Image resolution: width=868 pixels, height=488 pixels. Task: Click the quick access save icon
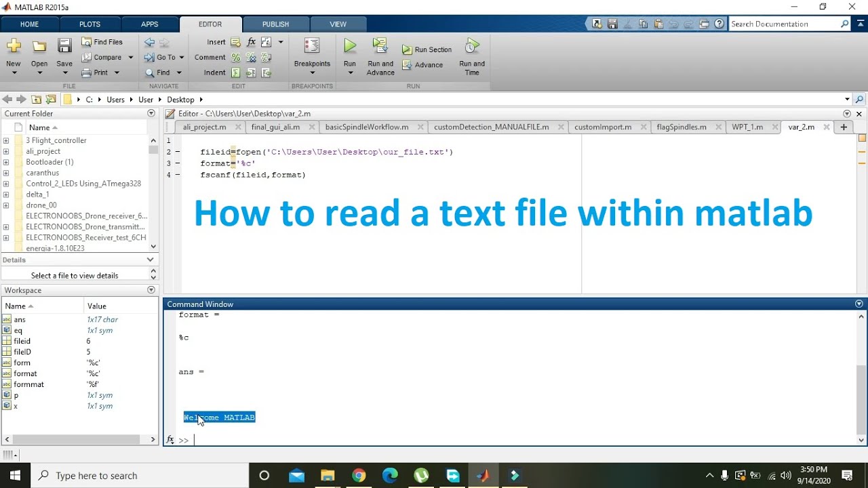612,24
